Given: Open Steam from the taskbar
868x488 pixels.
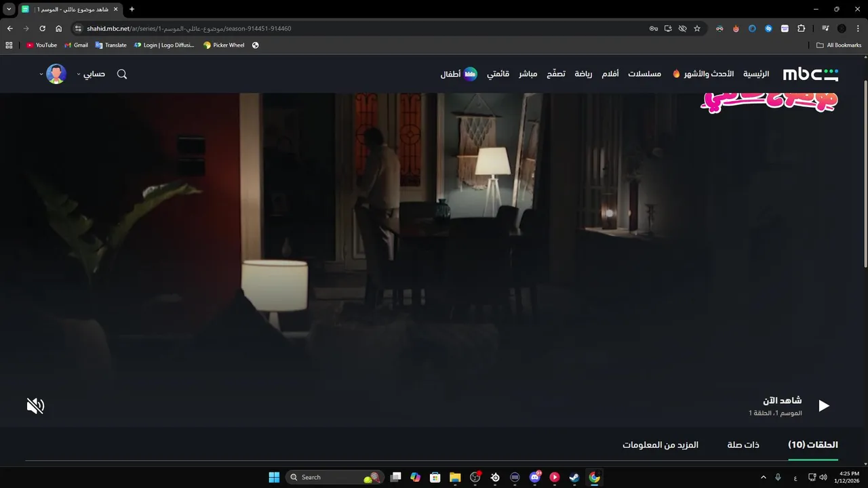Looking at the screenshot, I should [574, 477].
